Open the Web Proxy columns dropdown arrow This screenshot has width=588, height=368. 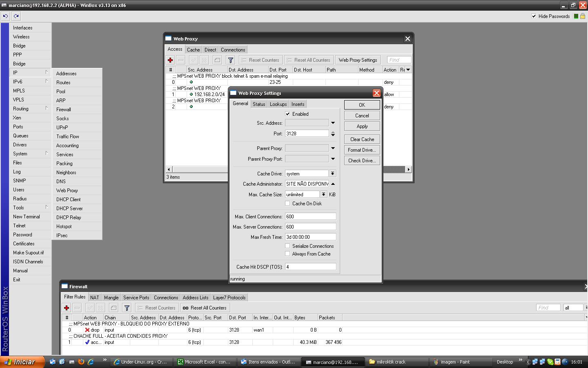(408, 70)
